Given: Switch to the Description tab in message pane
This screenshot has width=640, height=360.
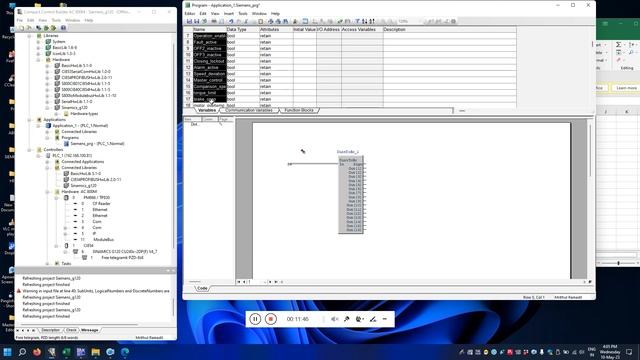Looking at the screenshot, I should (51, 330).
